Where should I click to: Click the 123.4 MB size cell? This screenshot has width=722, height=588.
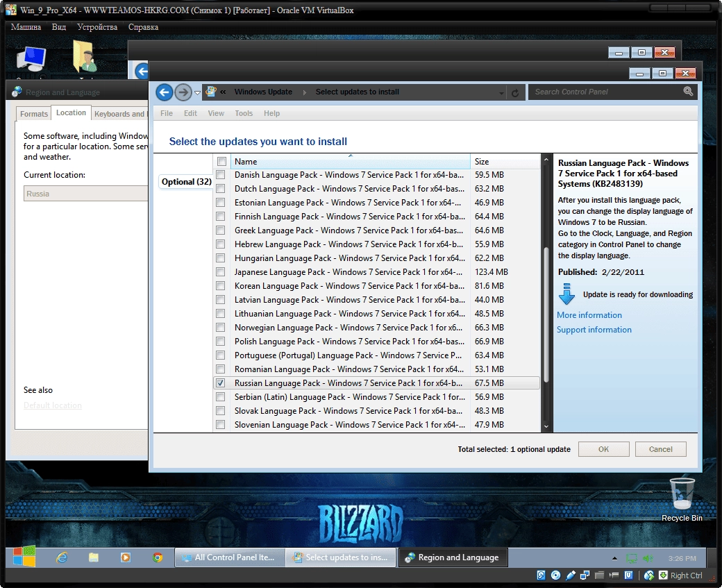(492, 272)
